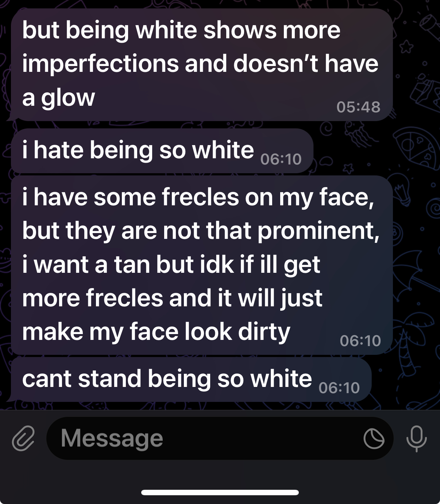Tap the 'Message' placeholder text

[112, 438]
